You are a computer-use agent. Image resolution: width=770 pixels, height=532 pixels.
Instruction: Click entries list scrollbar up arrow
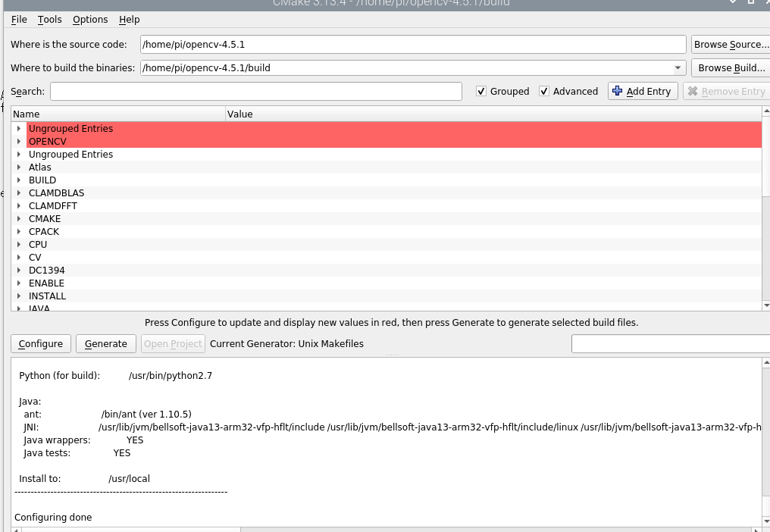point(766,111)
